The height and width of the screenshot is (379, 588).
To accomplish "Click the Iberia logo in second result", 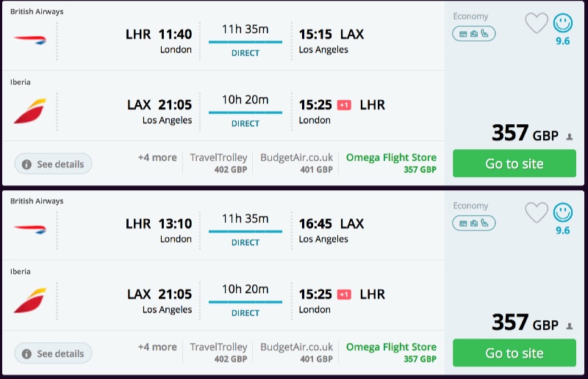I will (29, 300).
